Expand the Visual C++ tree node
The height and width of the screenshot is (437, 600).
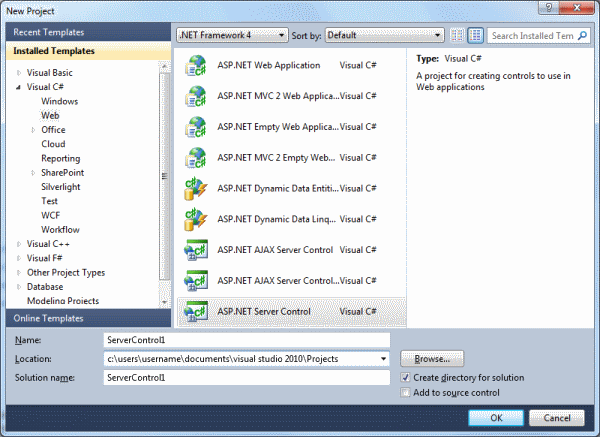[18, 244]
